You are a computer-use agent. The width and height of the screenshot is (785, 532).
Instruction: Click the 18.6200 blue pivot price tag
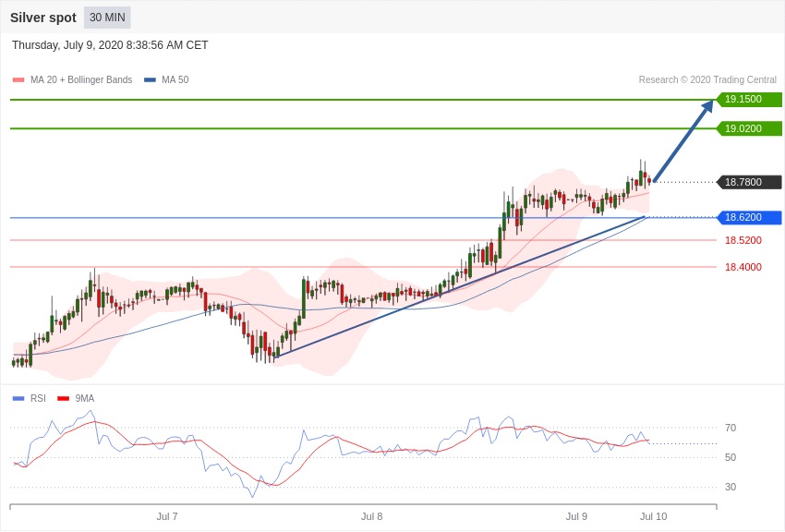point(748,218)
